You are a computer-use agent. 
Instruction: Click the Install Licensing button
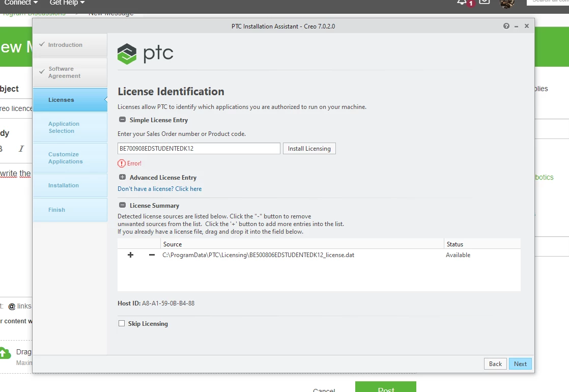pos(309,149)
